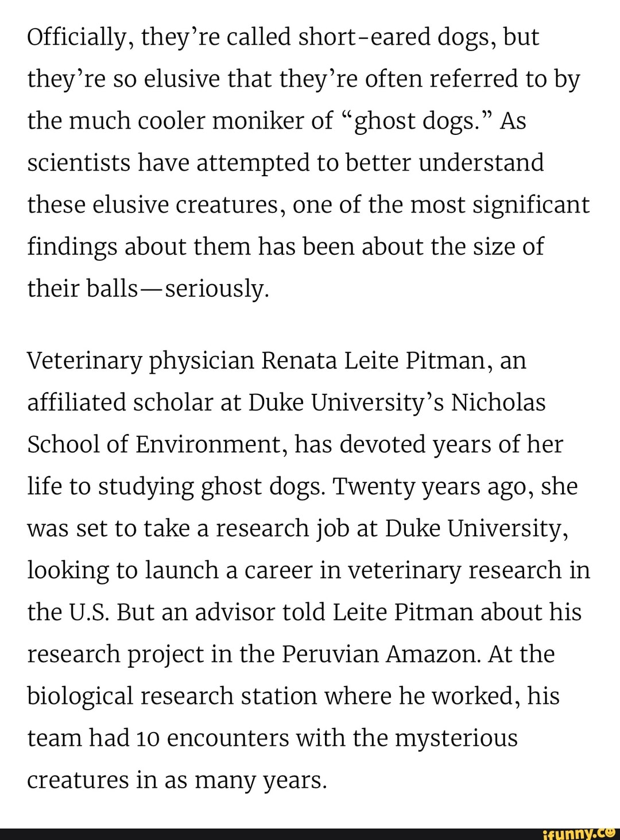Click the abbreviation "U.S."
The width and height of the screenshot is (620, 840).
pyautogui.click(x=92, y=612)
